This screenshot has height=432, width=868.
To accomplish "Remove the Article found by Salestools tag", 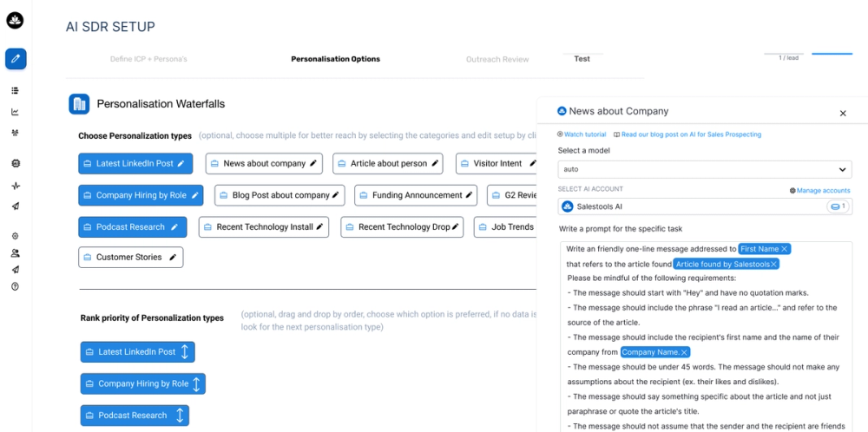I will (773, 265).
